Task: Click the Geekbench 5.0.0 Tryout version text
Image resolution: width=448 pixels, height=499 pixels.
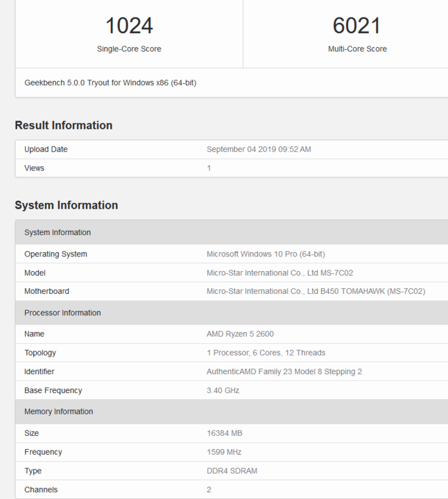Action: click(110, 82)
